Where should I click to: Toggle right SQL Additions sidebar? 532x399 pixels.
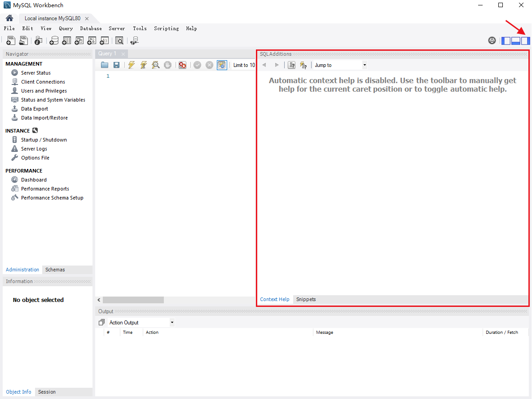pos(525,41)
